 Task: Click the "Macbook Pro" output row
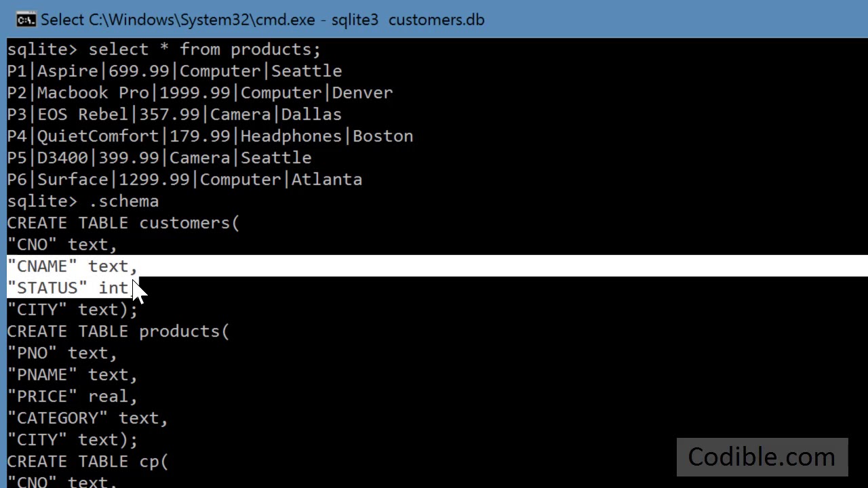[x=200, y=93]
